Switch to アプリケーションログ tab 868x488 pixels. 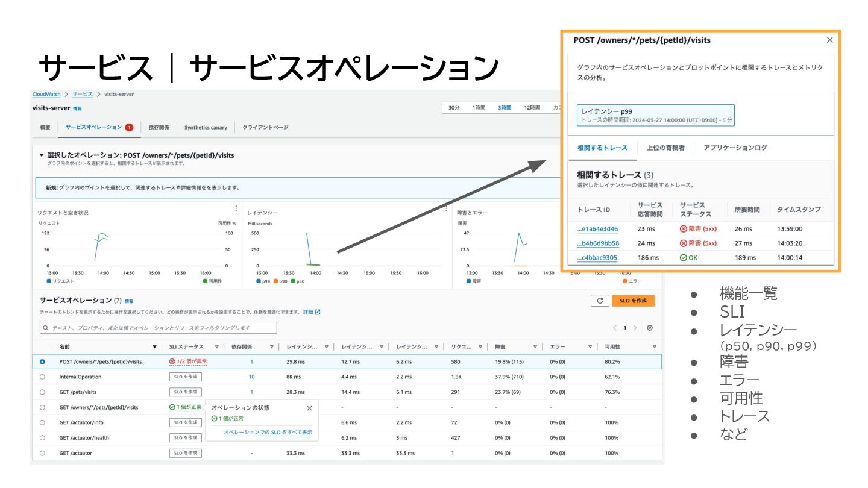point(735,148)
